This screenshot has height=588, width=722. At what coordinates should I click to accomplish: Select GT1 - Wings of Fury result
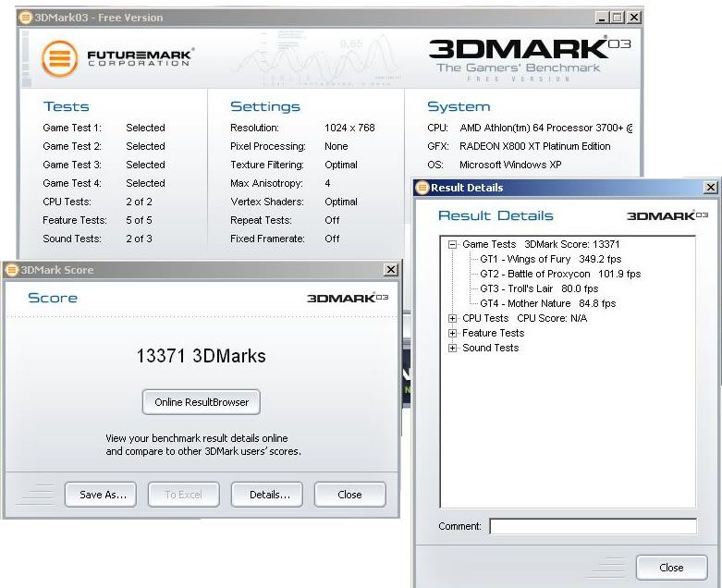point(551,259)
